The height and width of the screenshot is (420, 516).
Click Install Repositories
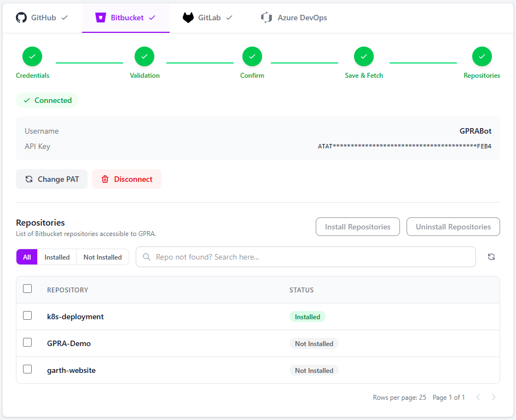[x=357, y=226]
